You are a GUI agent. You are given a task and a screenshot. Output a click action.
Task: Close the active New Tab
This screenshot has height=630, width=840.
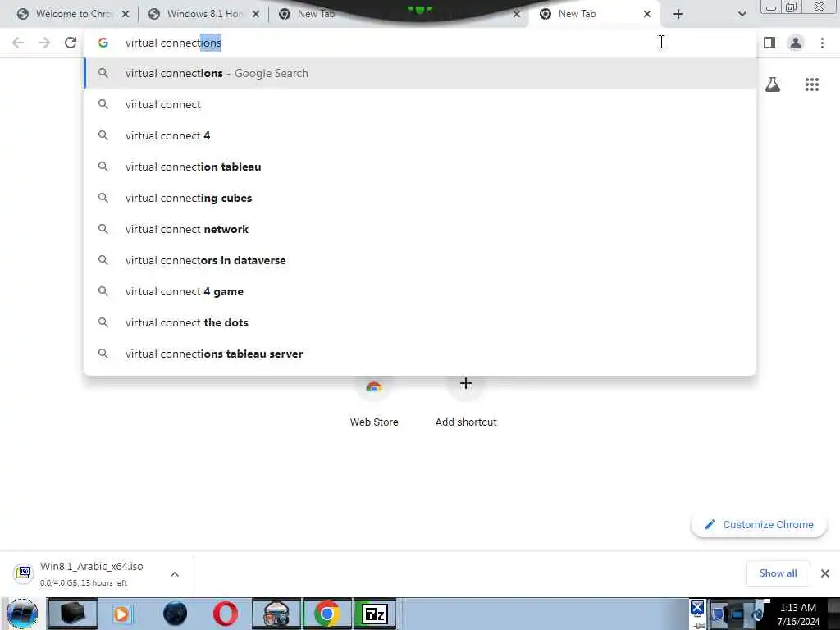647,15
